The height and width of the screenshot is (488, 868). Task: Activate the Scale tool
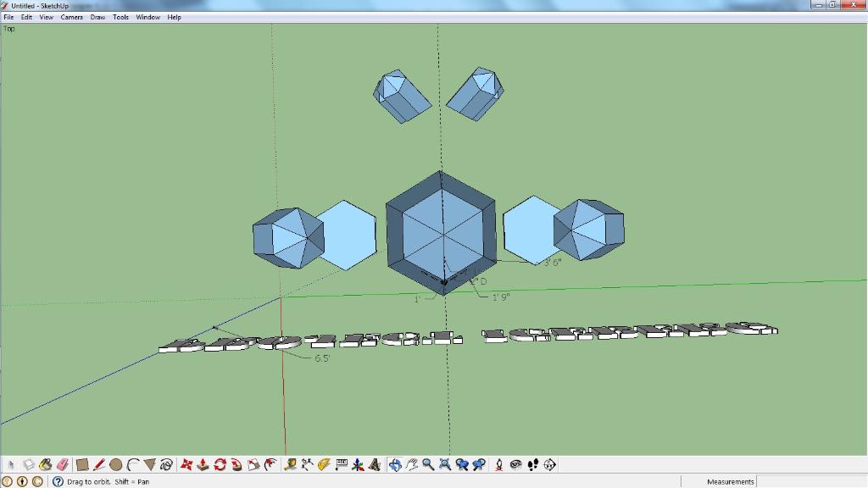tap(253, 465)
